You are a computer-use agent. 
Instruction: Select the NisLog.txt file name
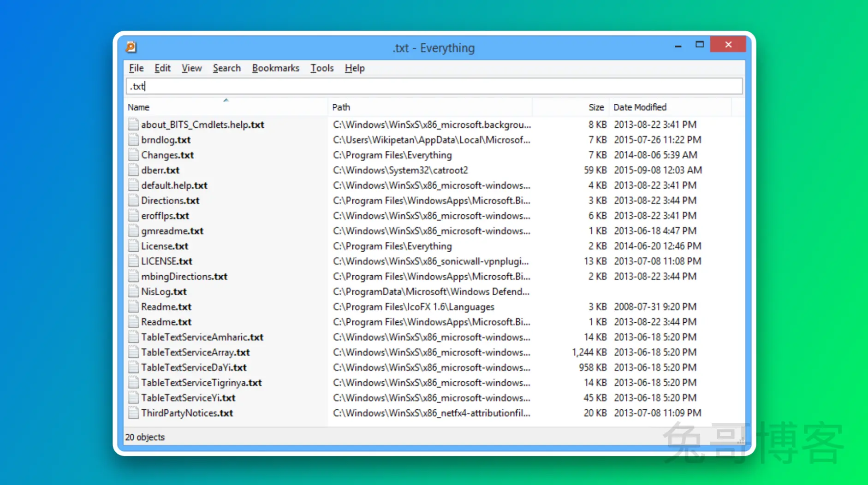(164, 291)
